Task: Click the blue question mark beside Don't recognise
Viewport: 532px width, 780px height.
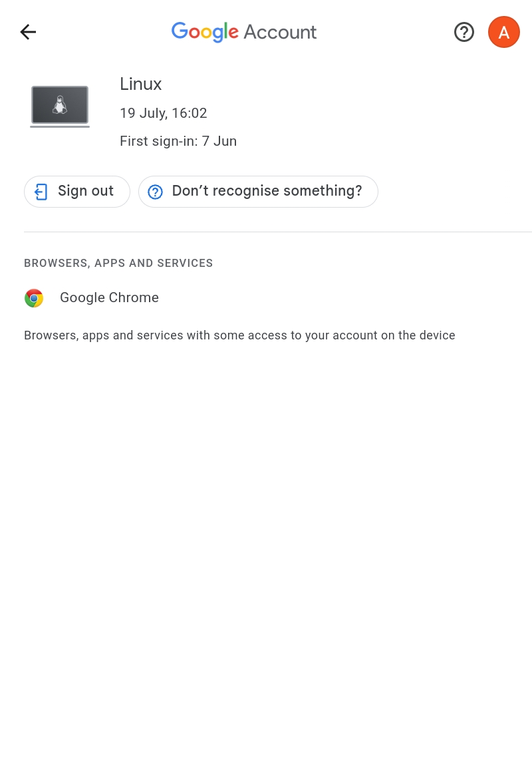Action: (x=155, y=192)
